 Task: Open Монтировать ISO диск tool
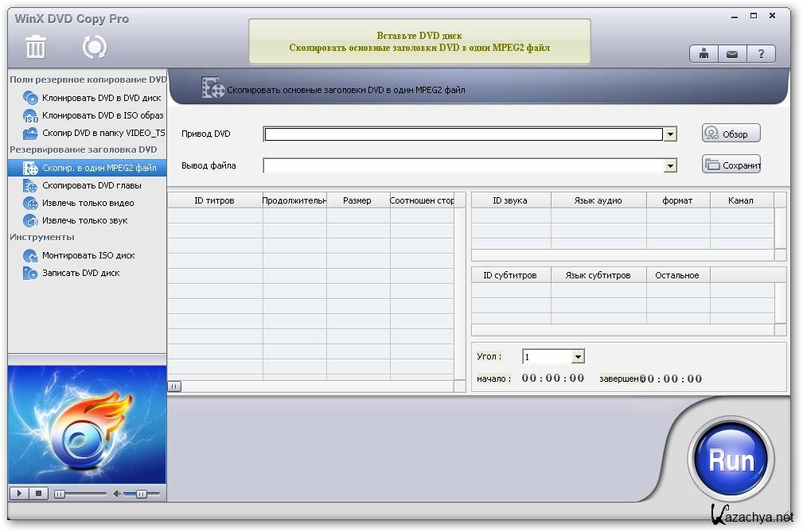[88, 255]
